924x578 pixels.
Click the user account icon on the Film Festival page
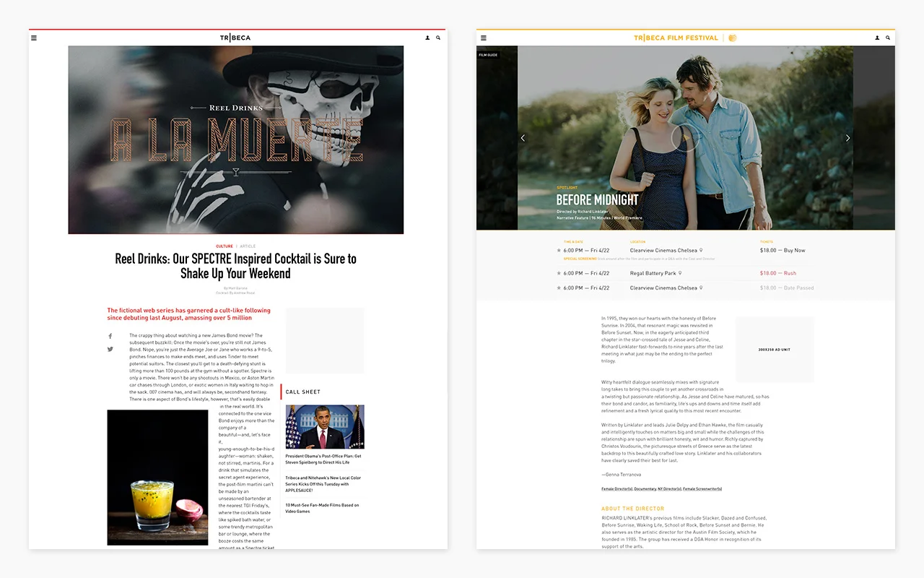click(x=877, y=38)
